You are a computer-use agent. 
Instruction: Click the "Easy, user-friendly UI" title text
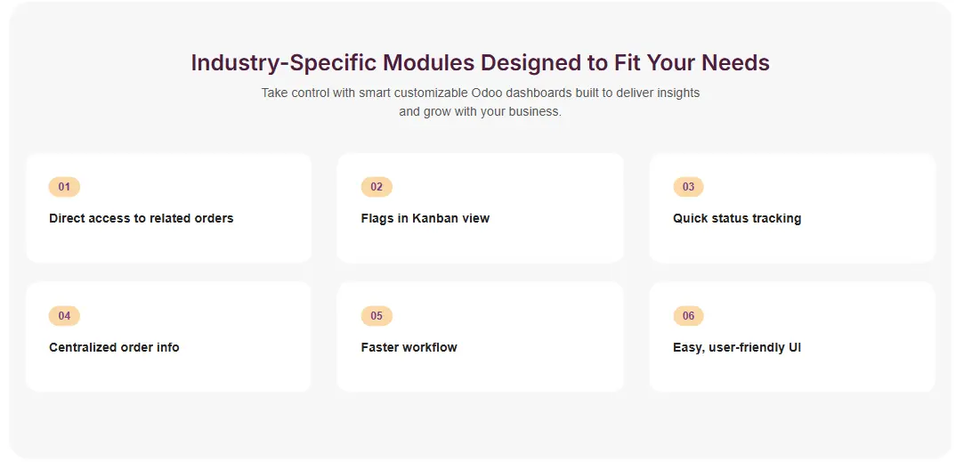point(736,347)
